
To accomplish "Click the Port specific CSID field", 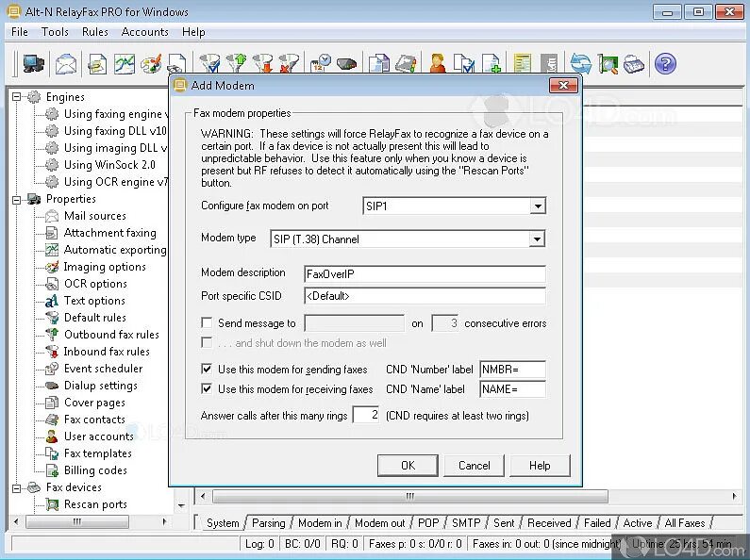I will click(x=425, y=296).
